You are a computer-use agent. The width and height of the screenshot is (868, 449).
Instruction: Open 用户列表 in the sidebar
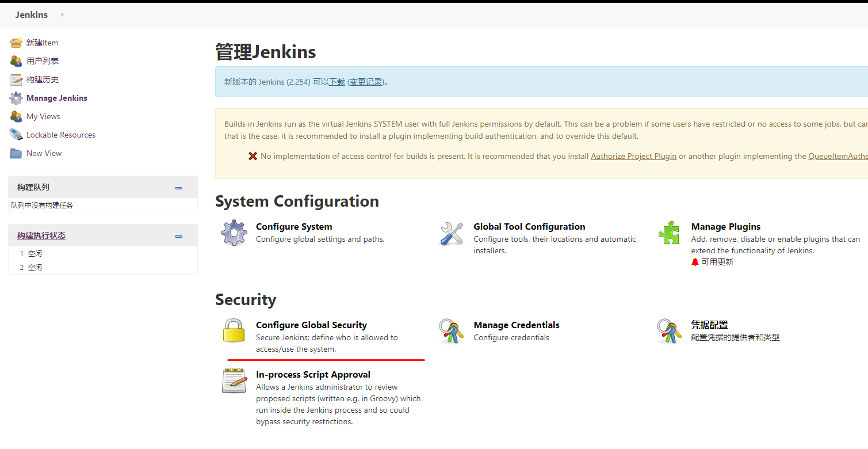[x=43, y=61]
